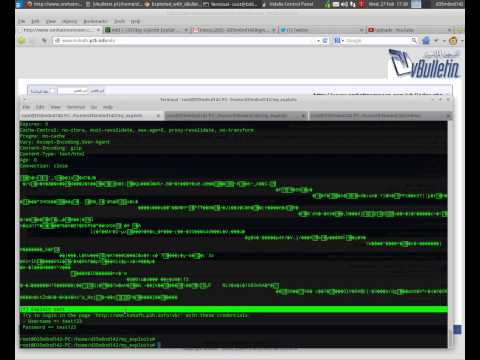Click the vBulletin logo
Viewport: 480px width, 360px height.
424,63
